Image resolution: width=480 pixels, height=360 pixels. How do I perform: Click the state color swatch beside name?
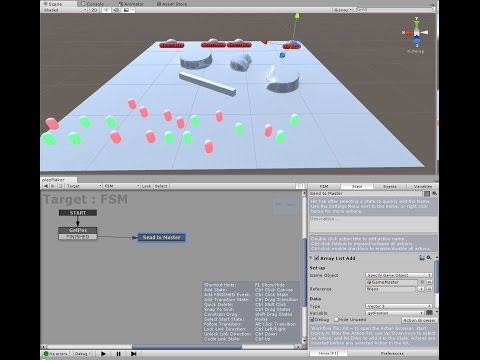coord(427,193)
